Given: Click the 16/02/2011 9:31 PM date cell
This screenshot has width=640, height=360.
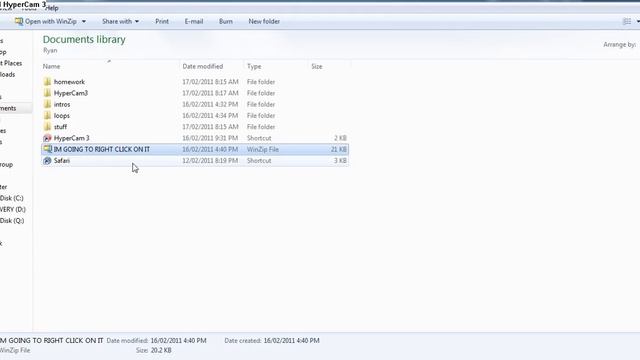Looking at the screenshot, I should (210, 138).
